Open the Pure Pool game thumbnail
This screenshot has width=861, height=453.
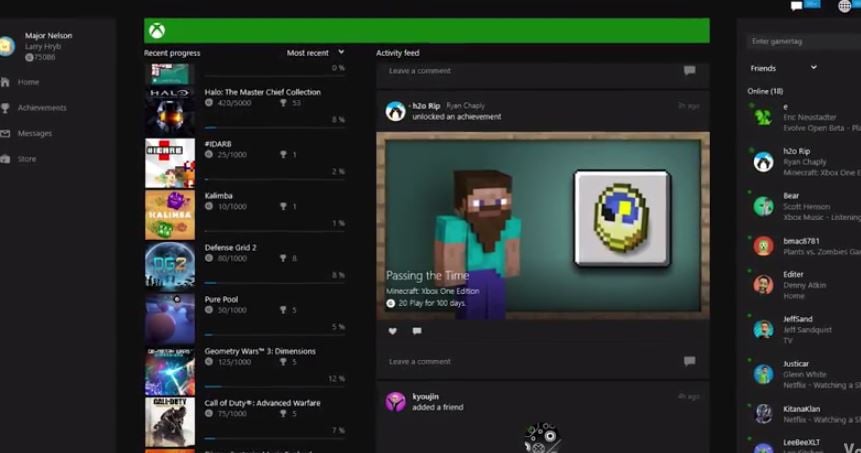click(170, 318)
